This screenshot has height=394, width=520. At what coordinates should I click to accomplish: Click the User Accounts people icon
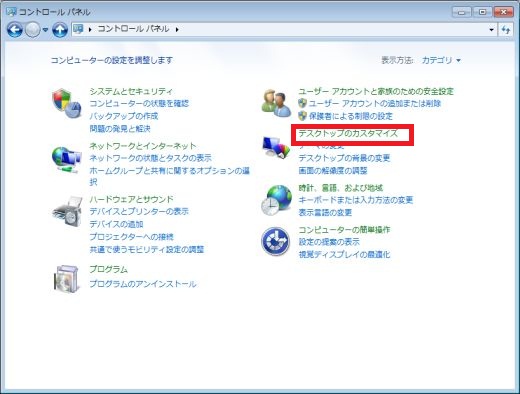pos(276,103)
